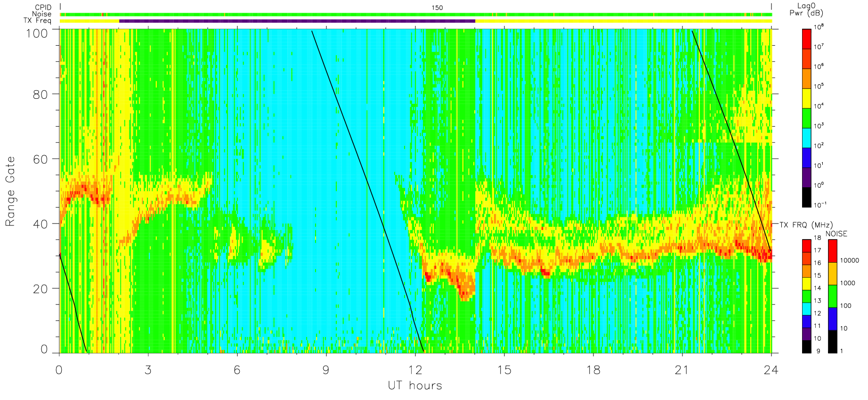
Task: Click the 'Lag0 Pwr (dB)' colorbar title
Action: pyautogui.click(x=806, y=9)
